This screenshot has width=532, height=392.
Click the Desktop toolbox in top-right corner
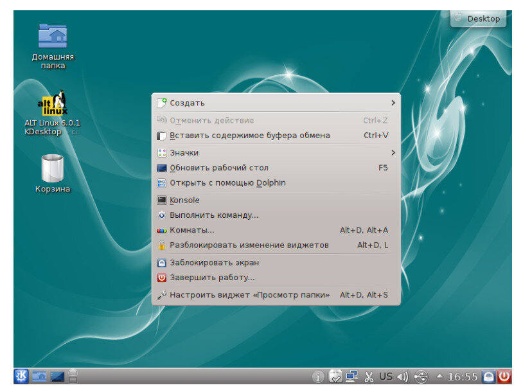click(479, 19)
